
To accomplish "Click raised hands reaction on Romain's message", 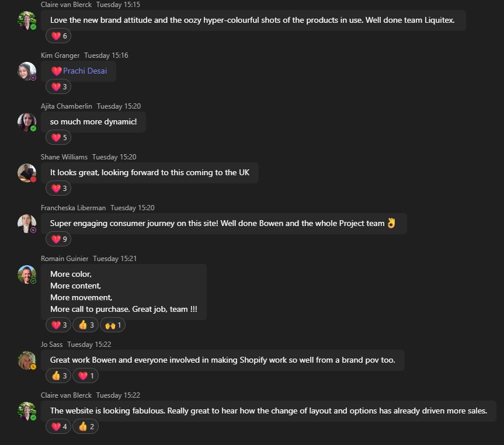I will (x=112, y=325).
